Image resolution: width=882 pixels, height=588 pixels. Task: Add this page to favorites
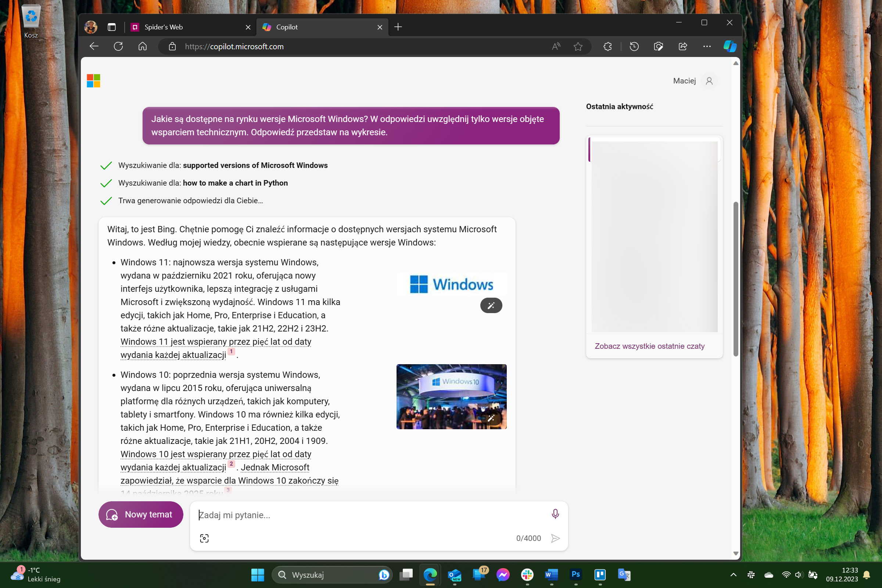click(x=578, y=47)
